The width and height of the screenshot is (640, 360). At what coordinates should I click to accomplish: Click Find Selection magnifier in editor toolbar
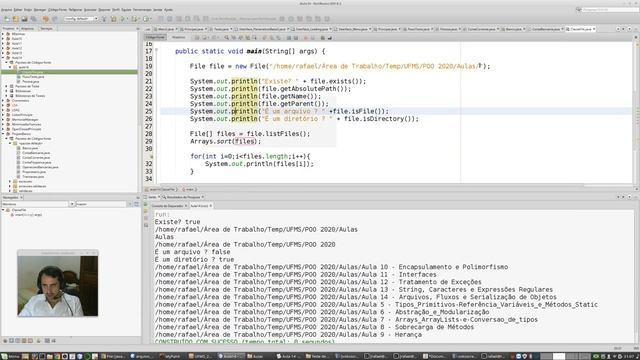[x=227, y=38]
